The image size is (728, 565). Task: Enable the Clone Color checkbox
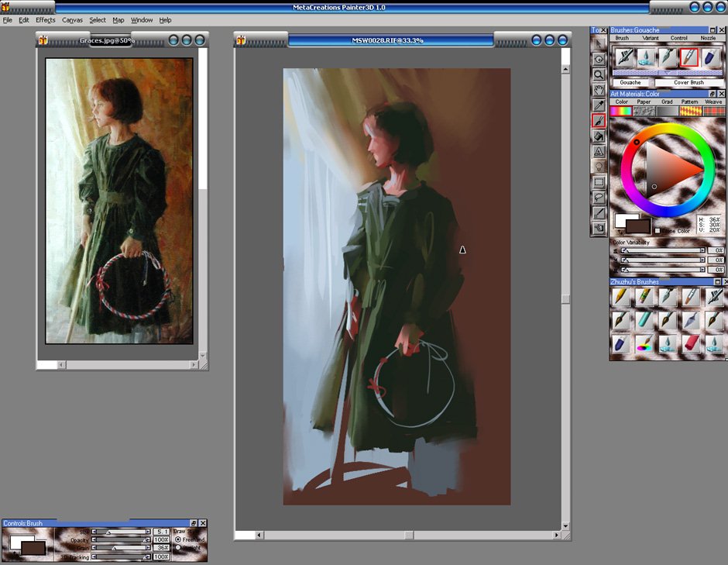[x=658, y=231]
